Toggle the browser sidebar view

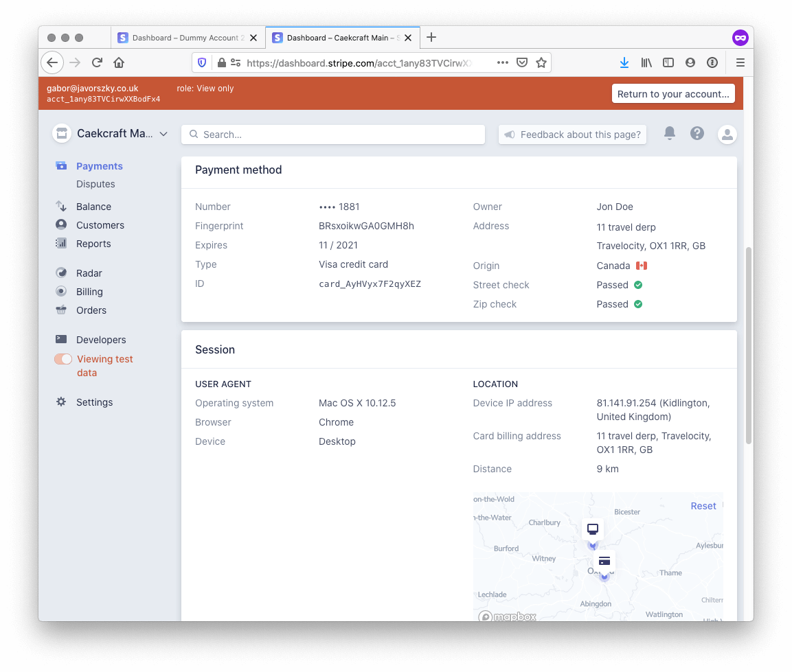(x=668, y=62)
